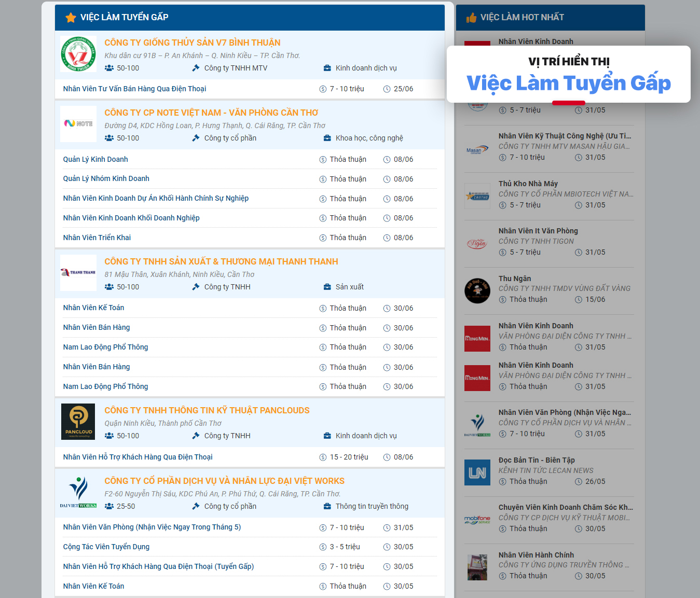Viewport: 700px width, 598px height.
Task: Open Cộng Tác Viên Tuyển Dụng job
Action: (106, 547)
